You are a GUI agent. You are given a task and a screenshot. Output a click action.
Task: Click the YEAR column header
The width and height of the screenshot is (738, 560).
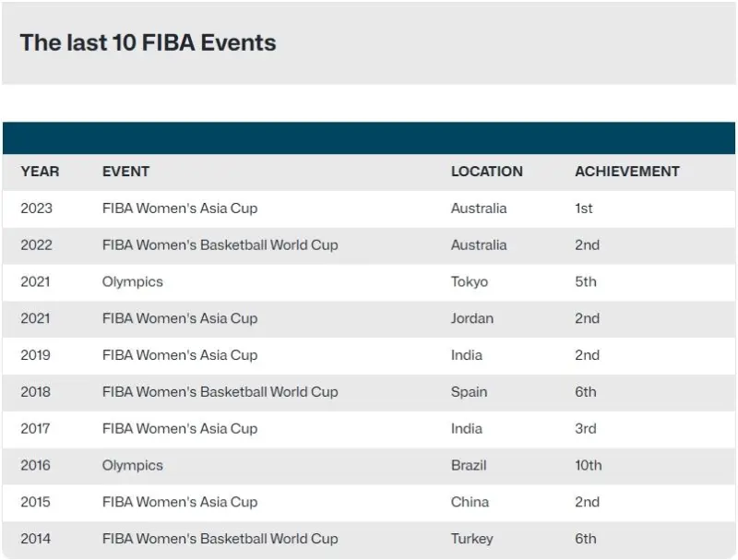coord(40,172)
